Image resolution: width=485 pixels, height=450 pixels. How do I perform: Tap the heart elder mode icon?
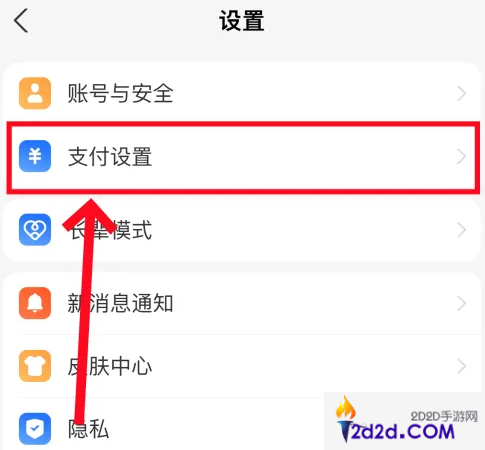(35, 230)
